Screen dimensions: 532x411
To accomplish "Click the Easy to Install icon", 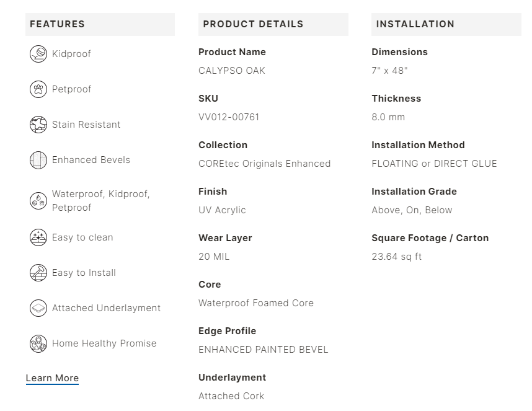I will click(x=38, y=273).
